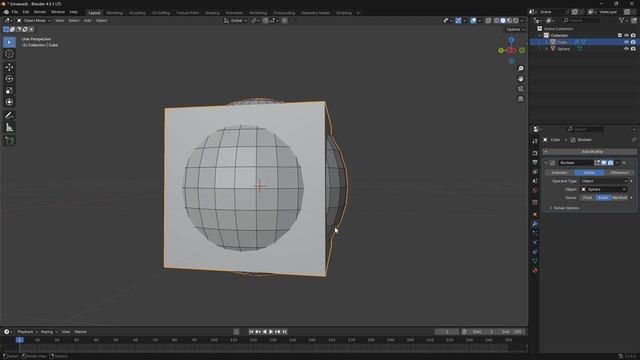Toggle Boolean modifier show in render

pos(611,163)
